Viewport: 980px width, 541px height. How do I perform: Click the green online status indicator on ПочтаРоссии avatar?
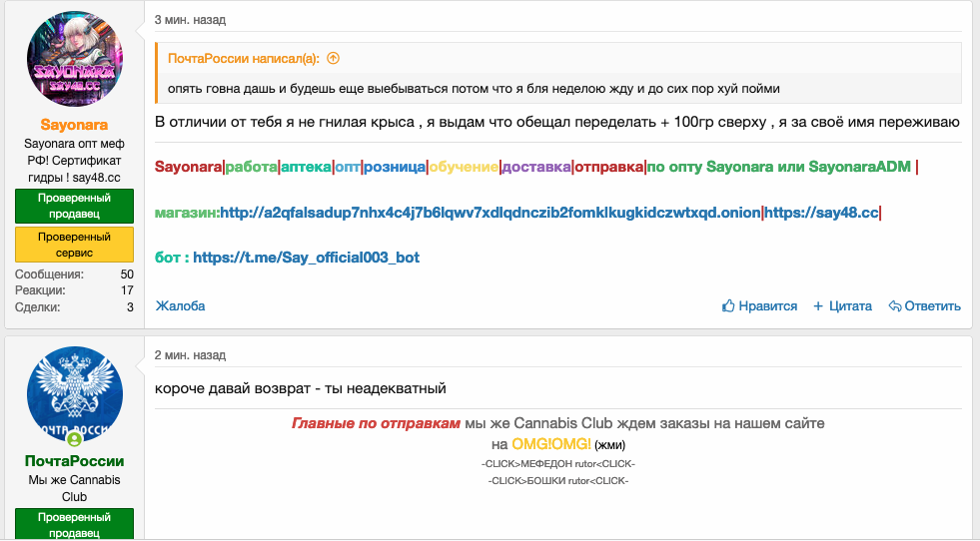(x=73, y=438)
